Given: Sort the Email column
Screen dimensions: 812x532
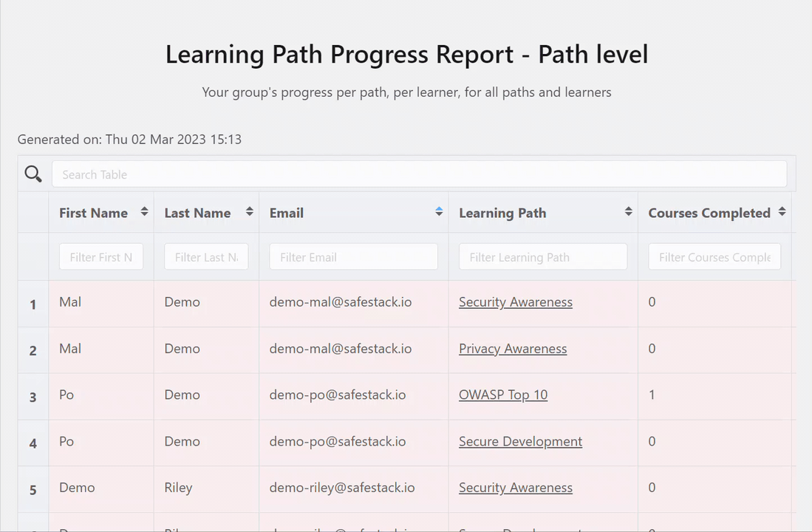Looking at the screenshot, I should [x=439, y=213].
